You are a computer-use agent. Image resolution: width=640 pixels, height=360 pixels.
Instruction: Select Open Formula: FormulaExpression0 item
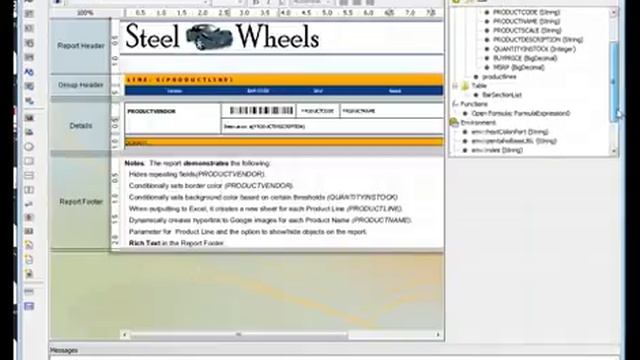pos(520,113)
